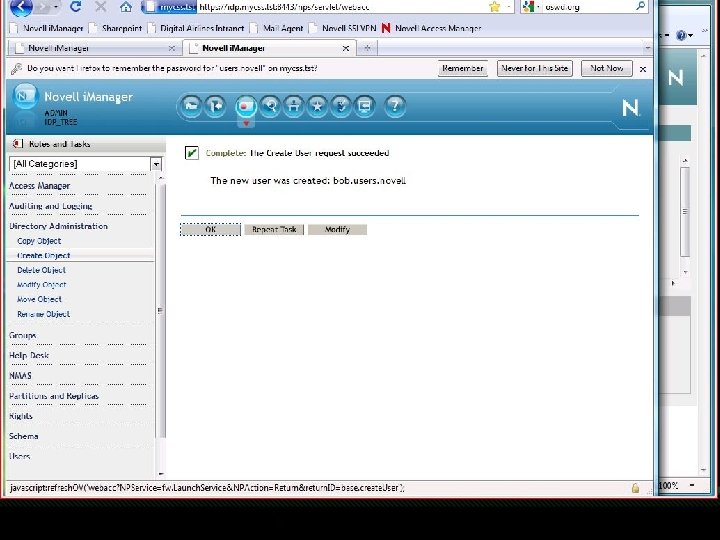Open the bookmark star dropdown arrow

click(x=508, y=6)
